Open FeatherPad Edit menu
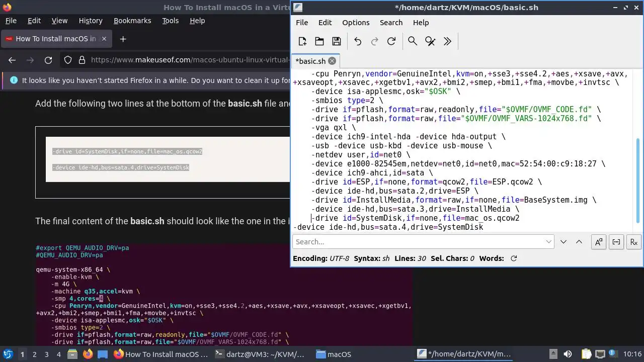Screen dimensions: 644x362 [325, 23]
